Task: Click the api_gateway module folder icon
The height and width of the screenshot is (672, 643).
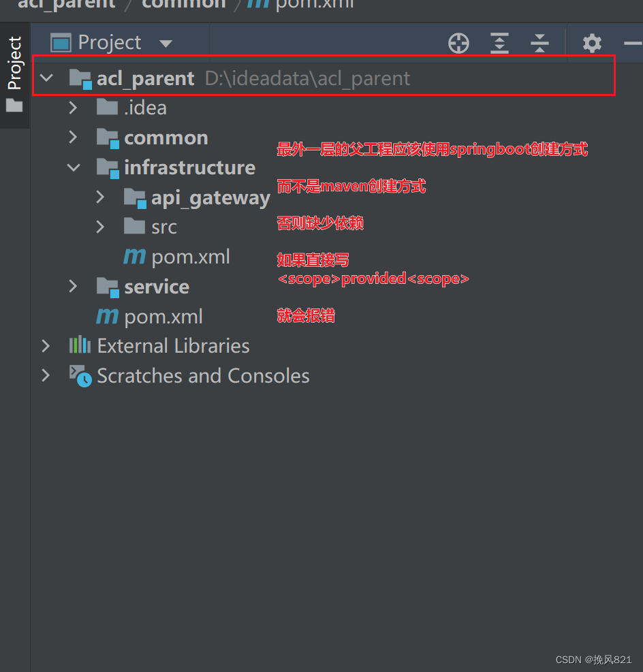Action: coord(135,198)
